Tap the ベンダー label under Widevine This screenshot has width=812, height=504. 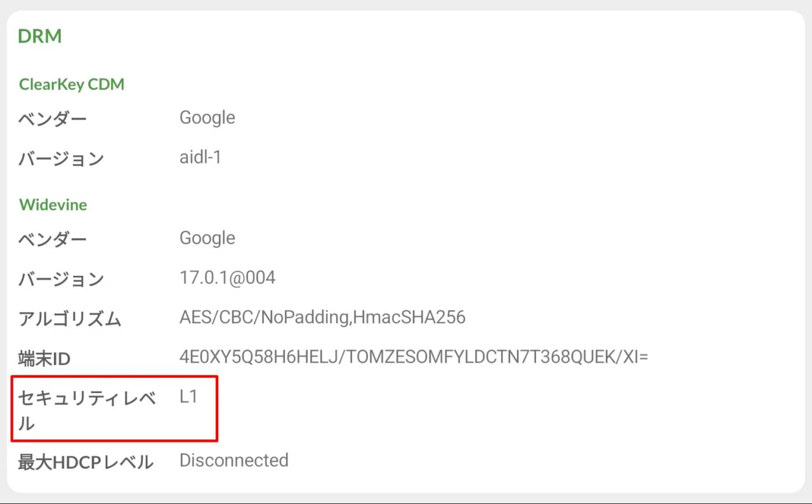tap(53, 239)
